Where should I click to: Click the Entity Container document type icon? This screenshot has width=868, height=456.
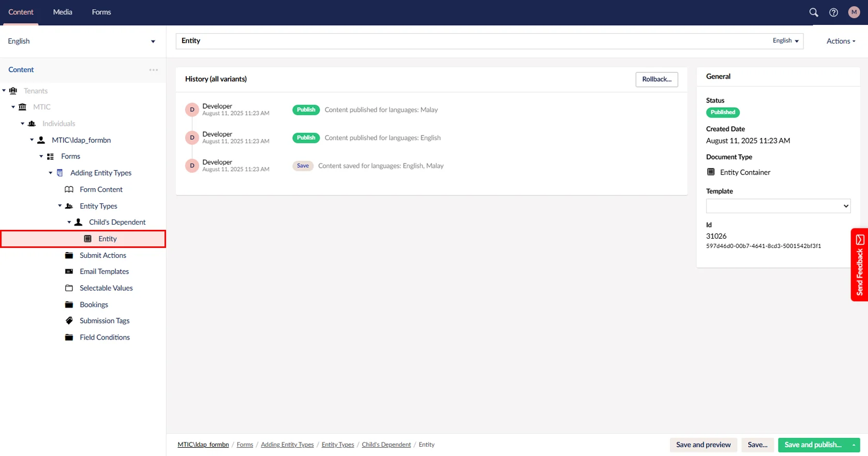[x=711, y=172]
